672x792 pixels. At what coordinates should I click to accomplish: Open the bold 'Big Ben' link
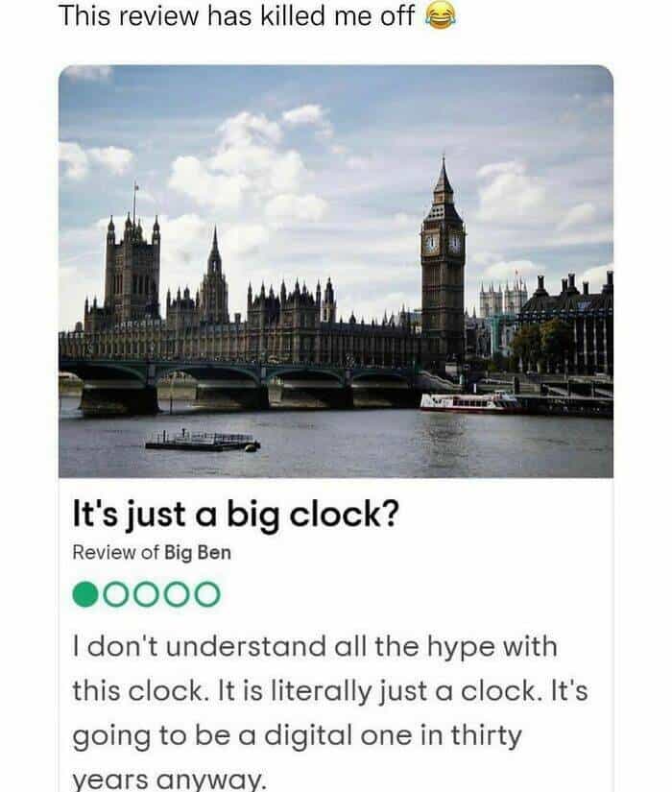(x=198, y=553)
